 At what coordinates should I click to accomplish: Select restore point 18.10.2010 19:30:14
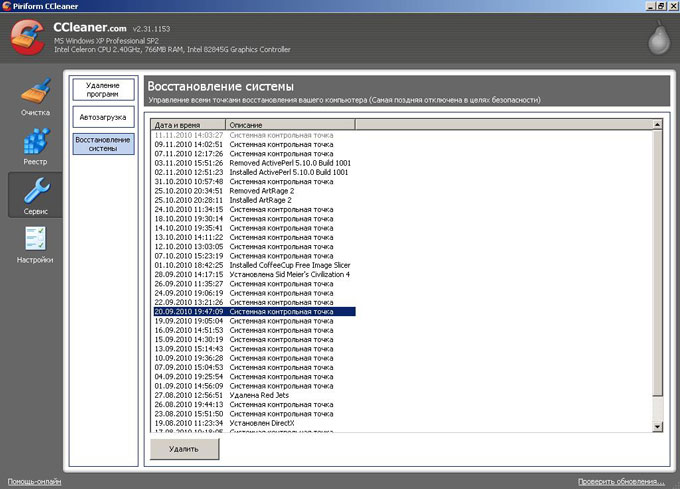255,219
